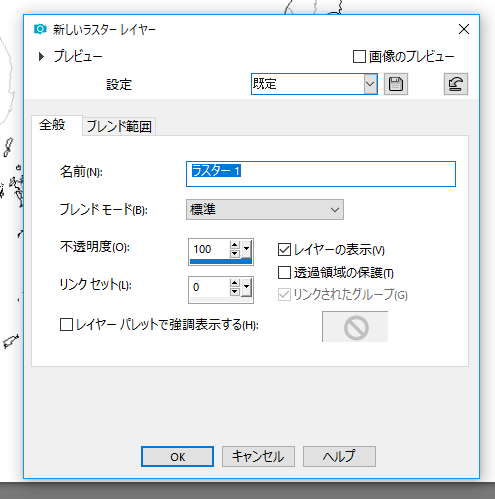Open the リンク セット slider popup arrow
This screenshot has height=499, width=495.
pos(247,287)
